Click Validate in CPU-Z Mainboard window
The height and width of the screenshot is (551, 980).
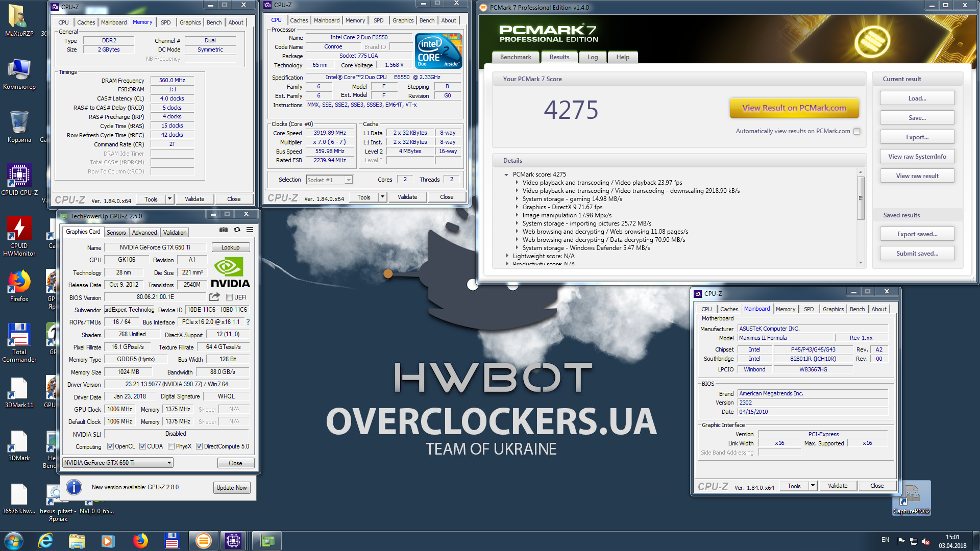tap(838, 486)
